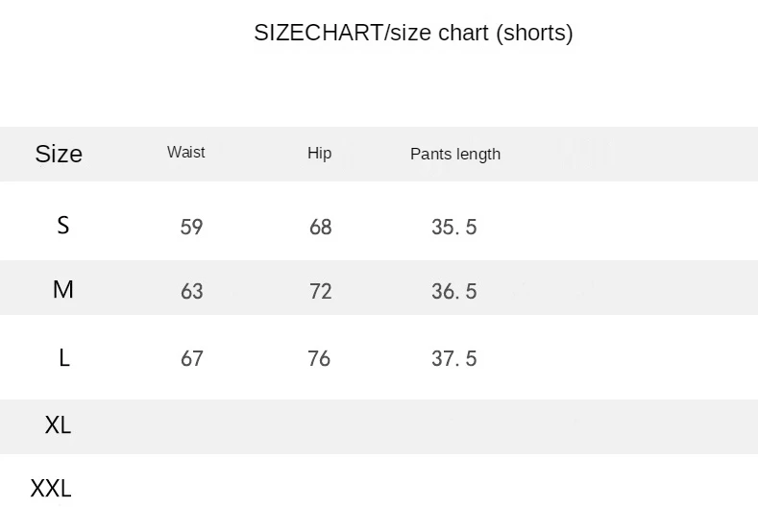Viewport: 758px width, 532px height.
Task: Select the Size column header
Action: (59, 154)
